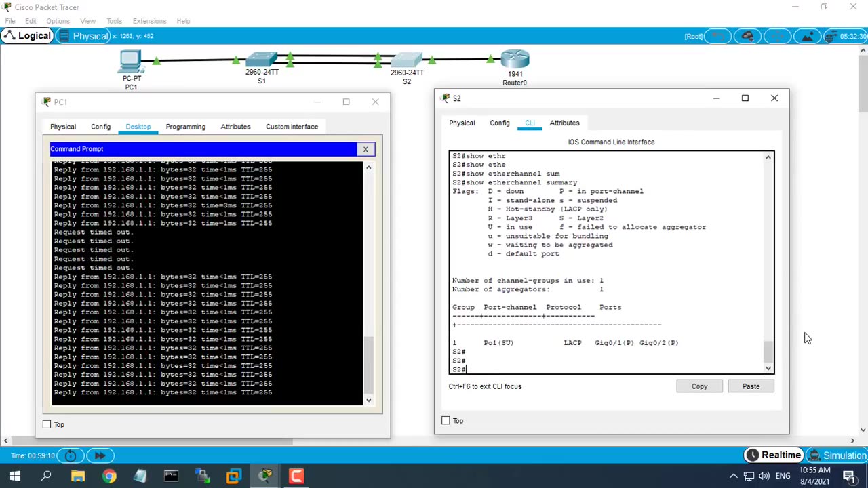Open the Extensions menu
This screenshot has width=868, height=488.
[x=149, y=21]
